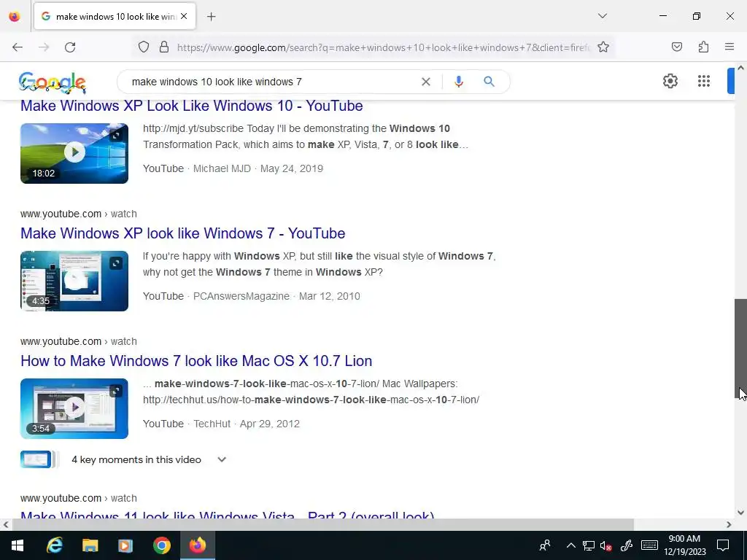Open File Explorer from taskbar

(x=90, y=545)
